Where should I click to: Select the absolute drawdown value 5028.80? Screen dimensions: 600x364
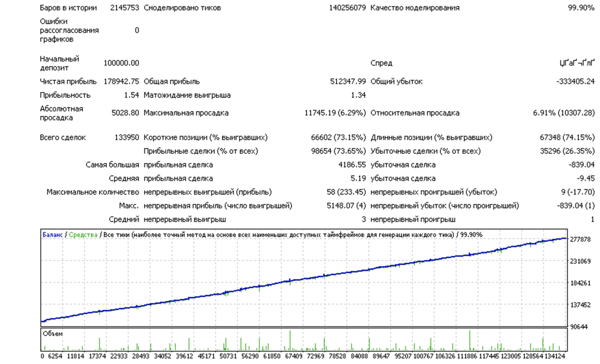(x=125, y=113)
